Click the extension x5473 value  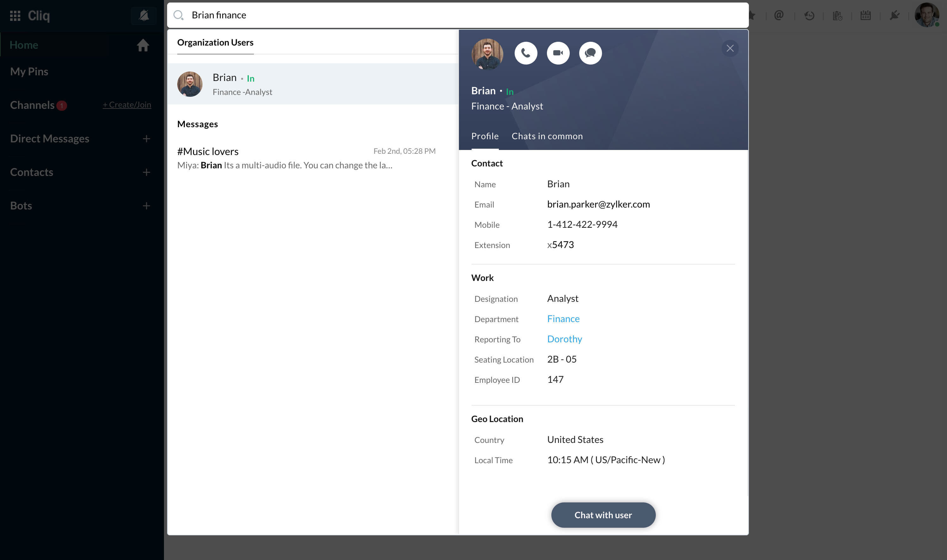point(561,245)
